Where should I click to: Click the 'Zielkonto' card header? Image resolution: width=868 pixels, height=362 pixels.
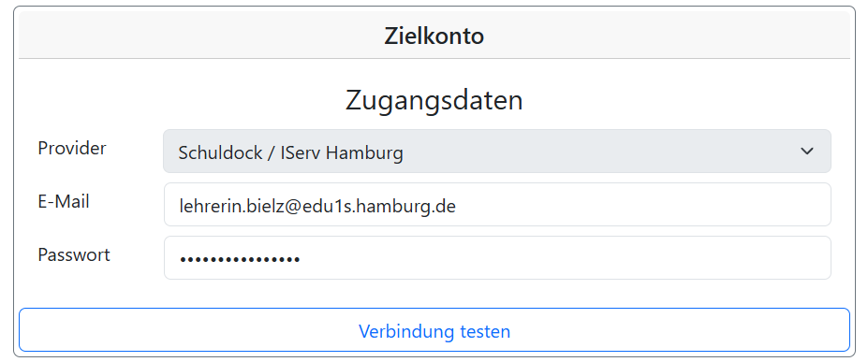coord(434,36)
